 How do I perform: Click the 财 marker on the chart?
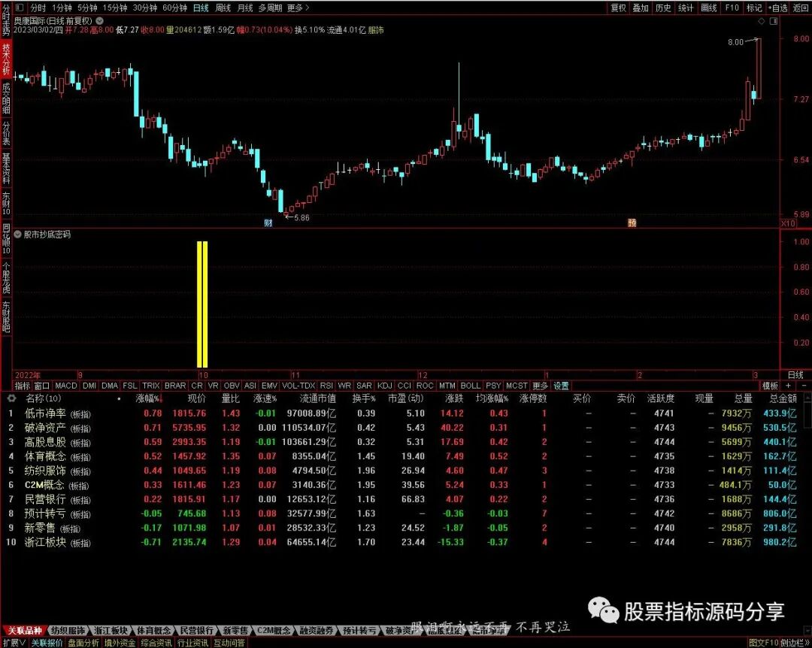tap(268, 223)
